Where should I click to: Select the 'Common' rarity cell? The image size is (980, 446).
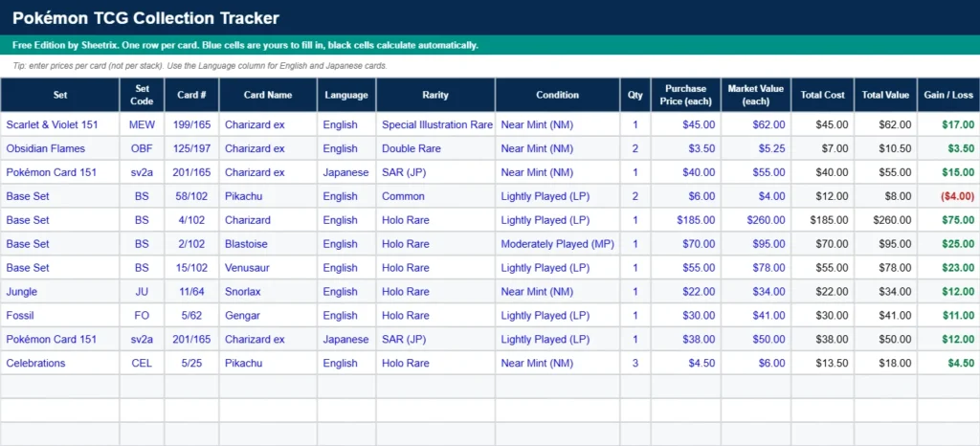[435, 196]
